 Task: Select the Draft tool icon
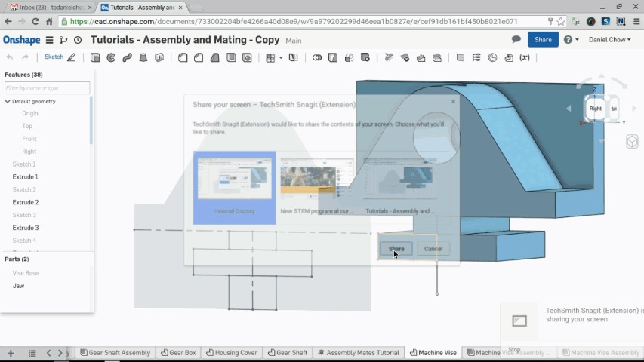215,57
